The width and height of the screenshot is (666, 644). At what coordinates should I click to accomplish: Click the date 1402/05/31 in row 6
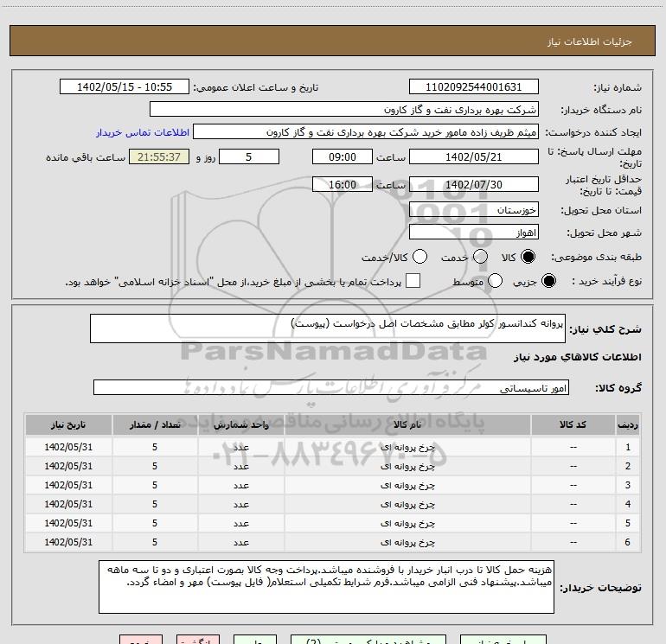coord(68,542)
